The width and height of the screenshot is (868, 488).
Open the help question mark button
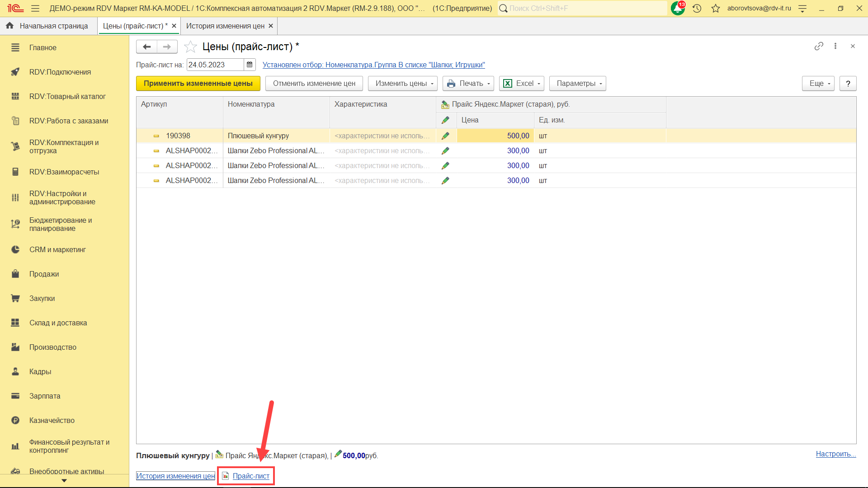pyautogui.click(x=848, y=83)
